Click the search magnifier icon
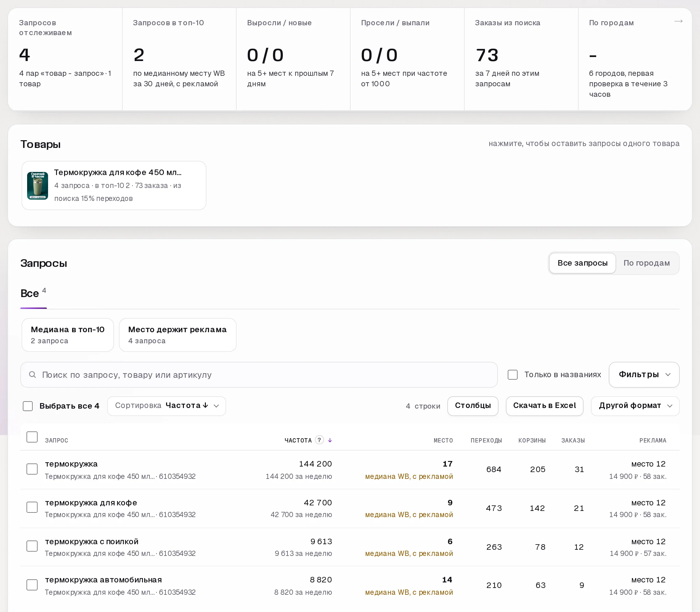 click(x=32, y=375)
